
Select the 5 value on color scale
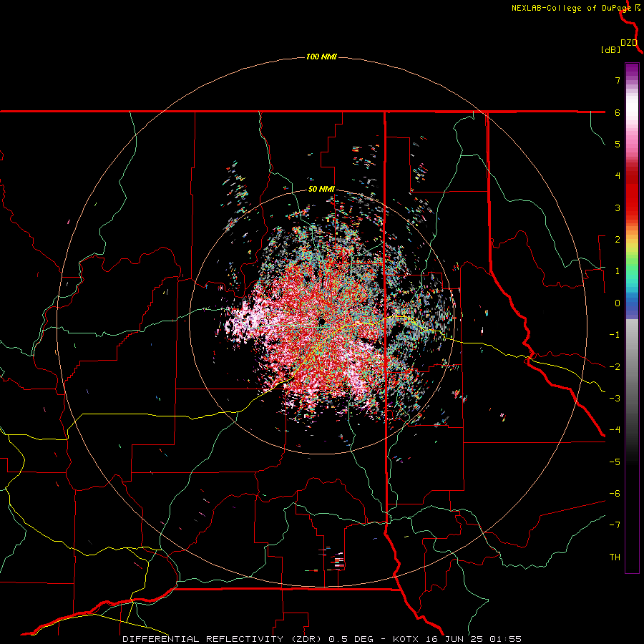[x=618, y=144]
